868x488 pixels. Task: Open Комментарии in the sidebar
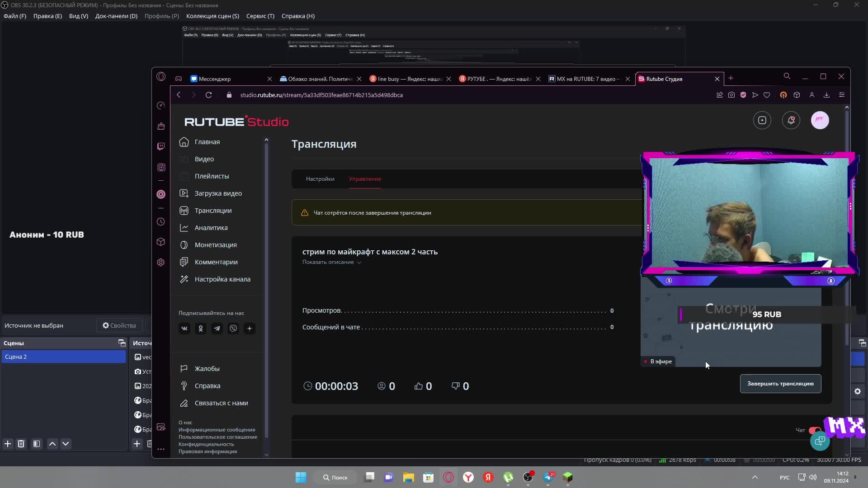208,262
